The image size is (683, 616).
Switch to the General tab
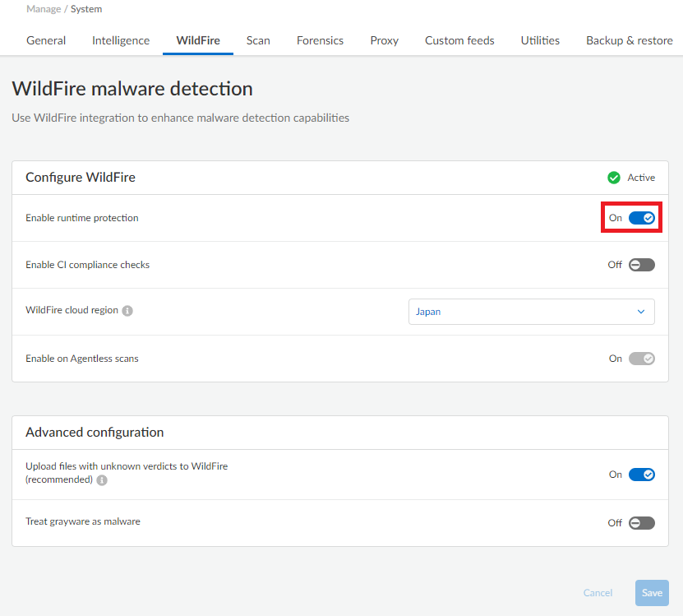(46, 40)
